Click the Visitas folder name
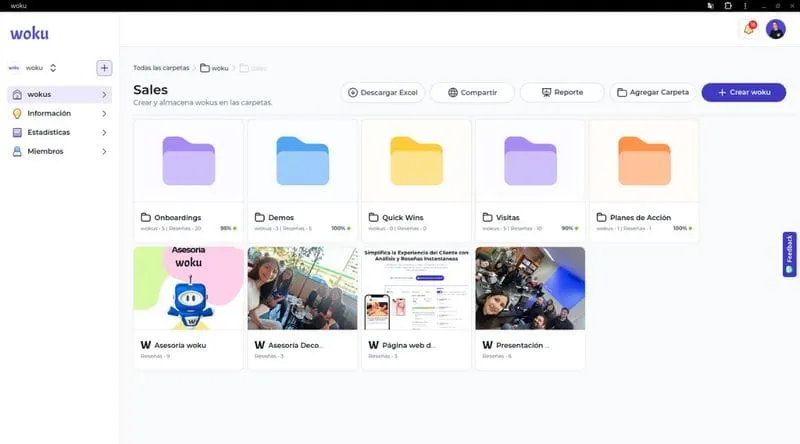 508,217
